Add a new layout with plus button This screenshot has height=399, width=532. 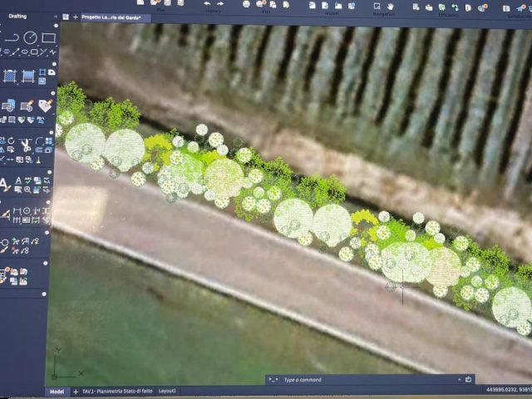coord(76,392)
